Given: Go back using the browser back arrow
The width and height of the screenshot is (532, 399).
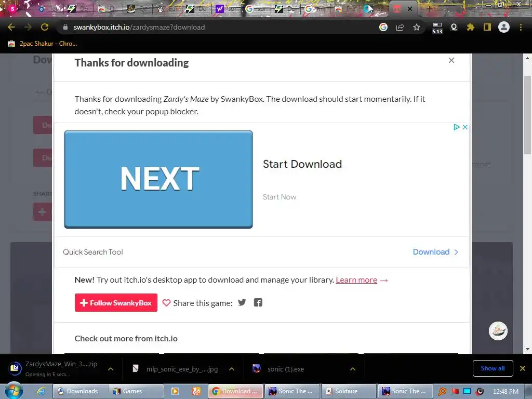Looking at the screenshot, I should [11, 27].
